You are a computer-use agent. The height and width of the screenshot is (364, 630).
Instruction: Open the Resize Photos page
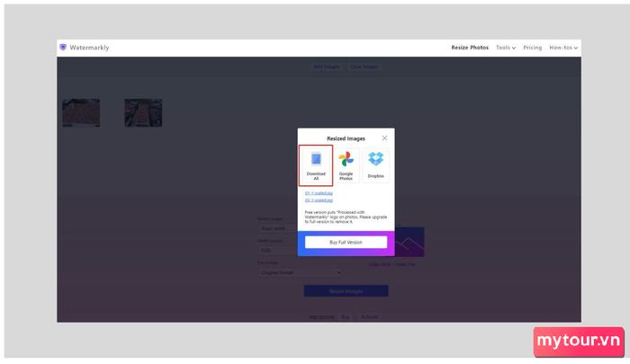pyautogui.click(x=470, y=48)
